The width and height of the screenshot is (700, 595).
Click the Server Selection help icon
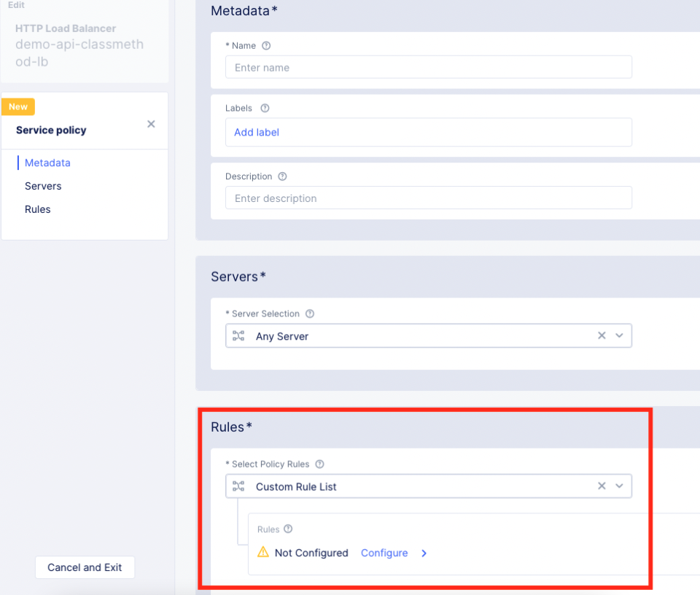pos(309,314)
